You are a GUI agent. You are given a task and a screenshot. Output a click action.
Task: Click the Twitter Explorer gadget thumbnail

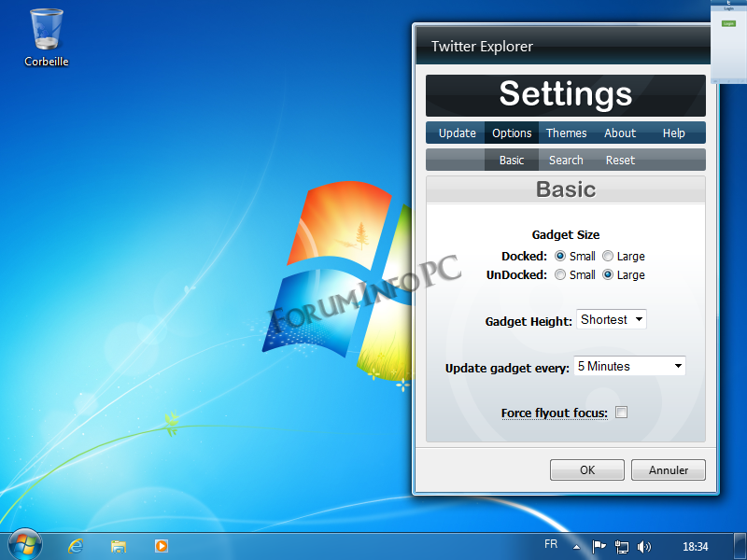click(728, 42)
